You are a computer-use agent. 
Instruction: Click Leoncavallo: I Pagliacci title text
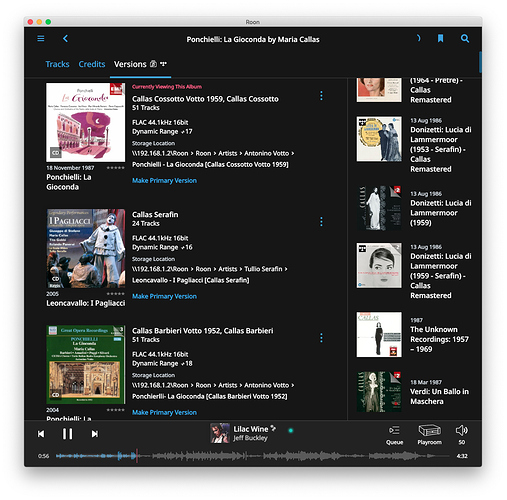click(86, 303)
